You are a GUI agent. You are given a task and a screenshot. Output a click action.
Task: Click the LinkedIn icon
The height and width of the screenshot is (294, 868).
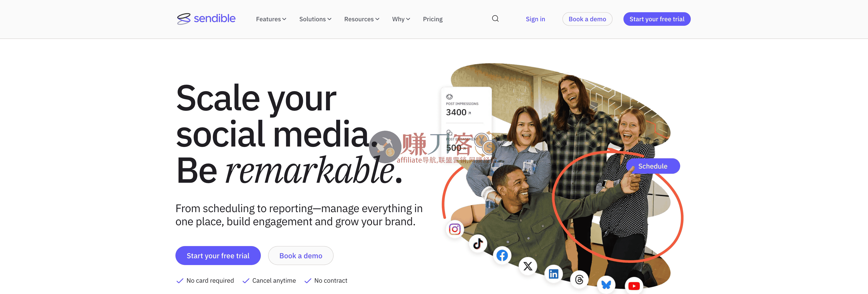pyautogui.click(x=553, y=274)
